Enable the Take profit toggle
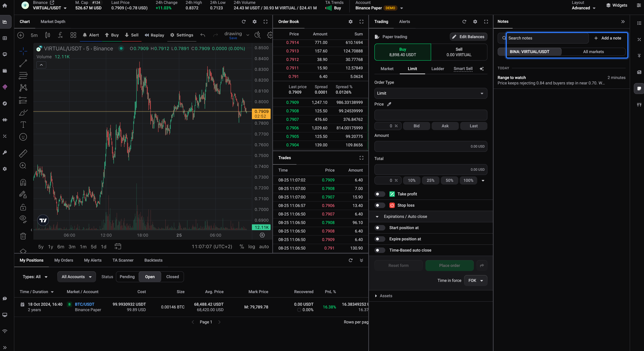The image size is (644, 351). click(x=380, y=194)
